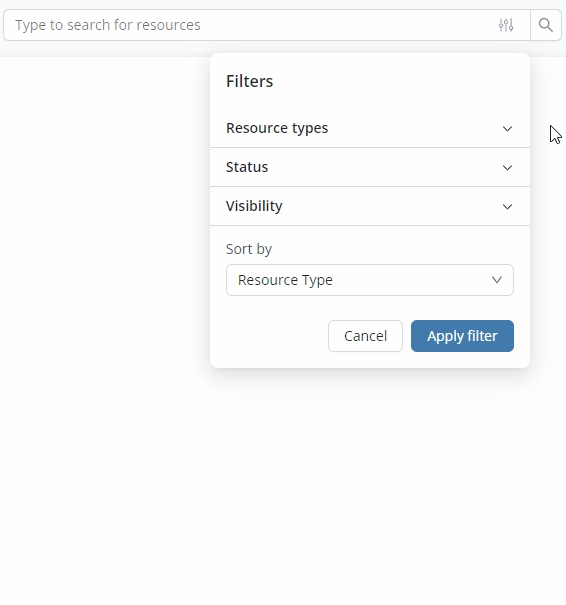This screenshot has height=605, width=566.
Task: Select the "Resource Type" value text in sort box
Action: [285, 280]
